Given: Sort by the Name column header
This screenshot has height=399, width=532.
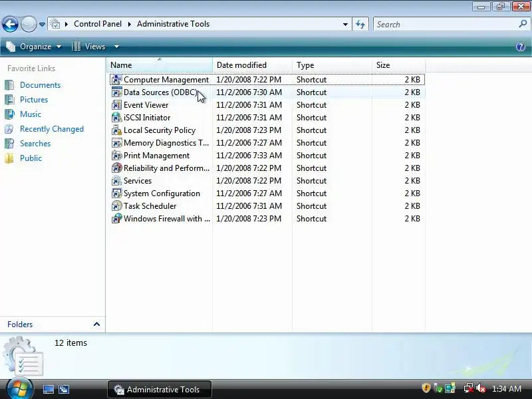Looking at the screenshot, I should 160,65.
